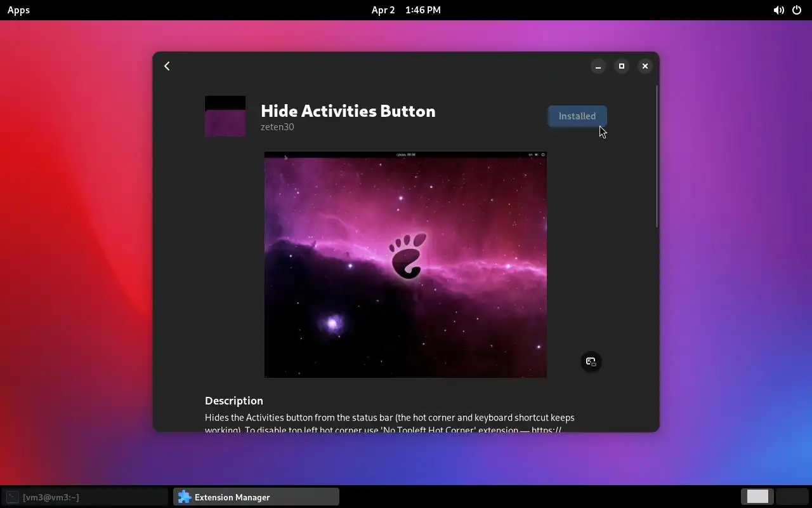Open the Apps menu in top bar
Screen dimensions: 812x508
coord(18,10)
